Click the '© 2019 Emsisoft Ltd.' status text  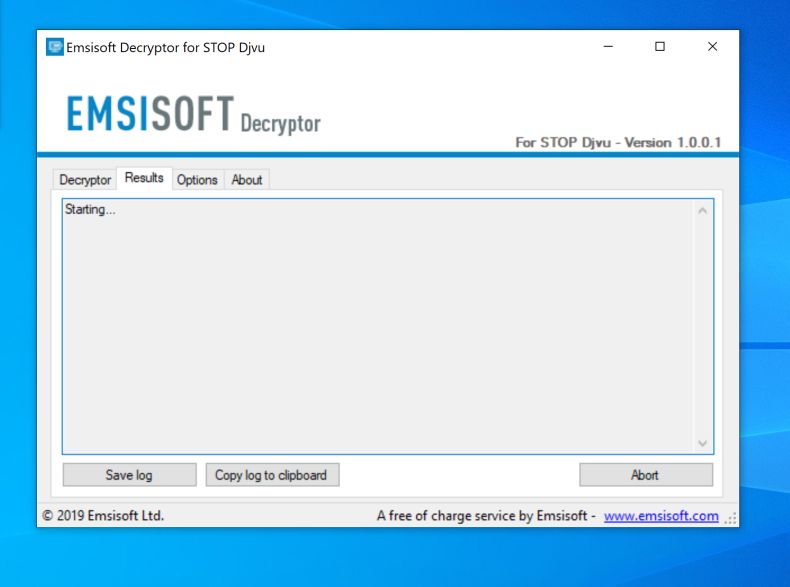103,516
